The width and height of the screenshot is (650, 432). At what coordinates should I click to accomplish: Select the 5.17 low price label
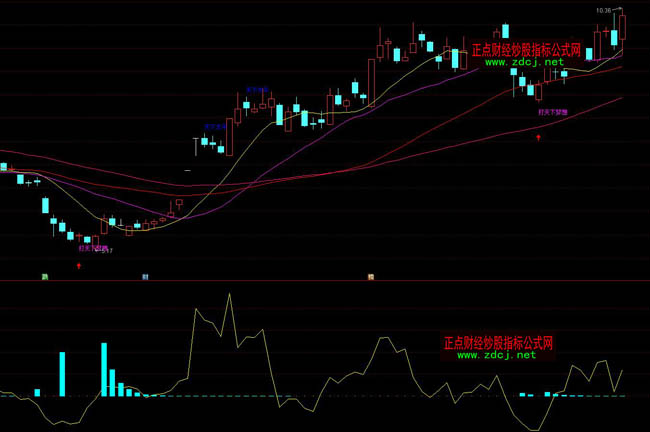[x=106, y=251]
